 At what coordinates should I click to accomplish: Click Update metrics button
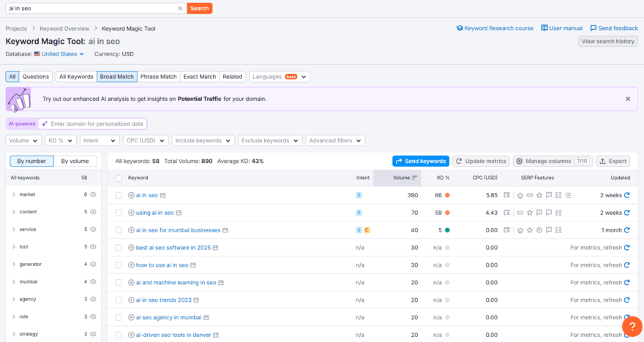click(481, 161)
